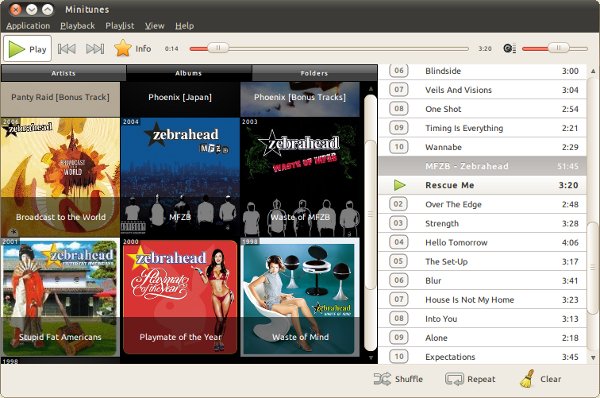
Task: Clear the playlist with the broom button
Action: 540,379
